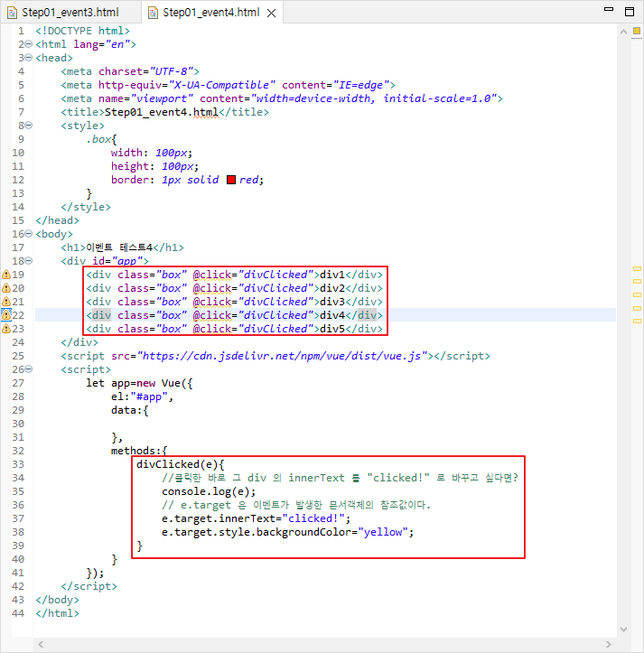
Task: Click the h1 heading 이벤트 테스트4
Action: (x=119, y=247)
